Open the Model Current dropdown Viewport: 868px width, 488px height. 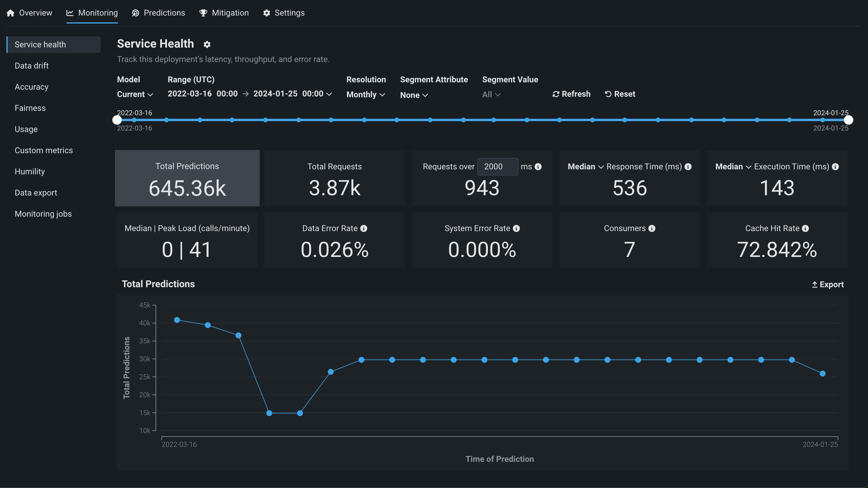click(135, 94)
